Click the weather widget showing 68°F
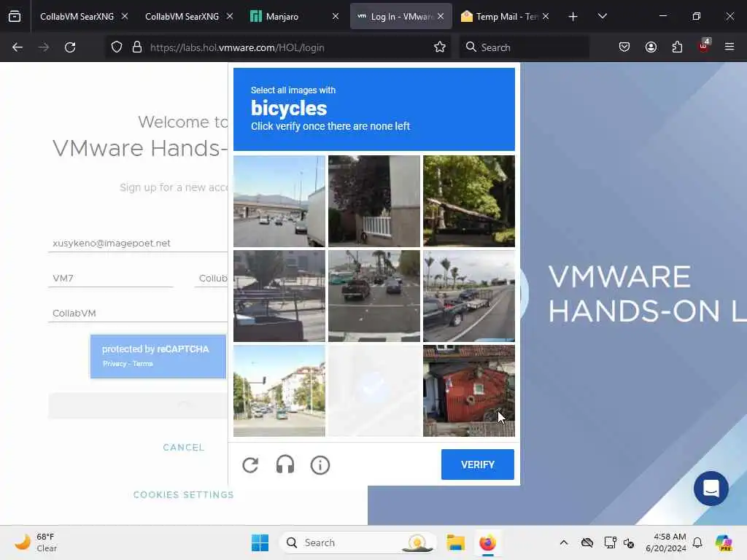Viewport: 747px width, 560px height. 36,542
